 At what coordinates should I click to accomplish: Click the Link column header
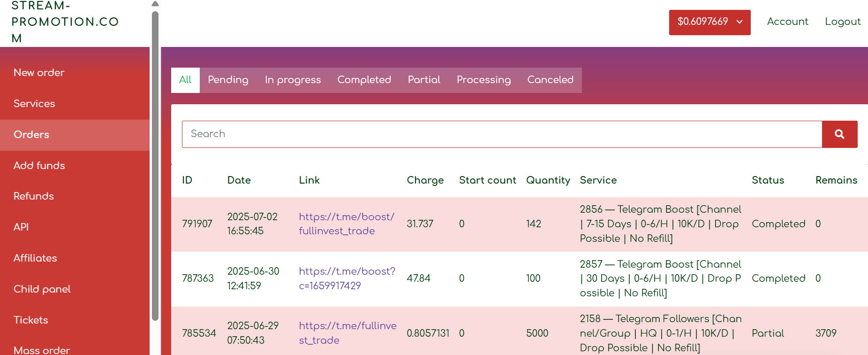pos(309,180)
